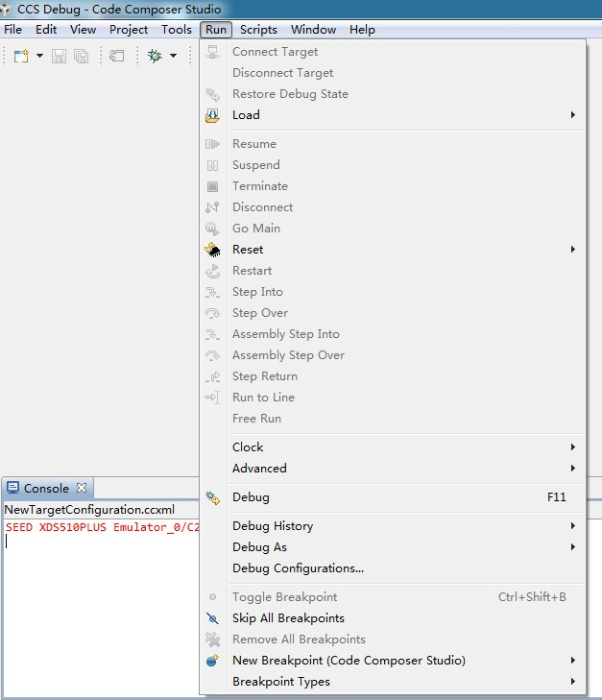This screenshot has height=700, width=602.
Task: Click the Run to Line icon
Action: [x=212, y=398]
